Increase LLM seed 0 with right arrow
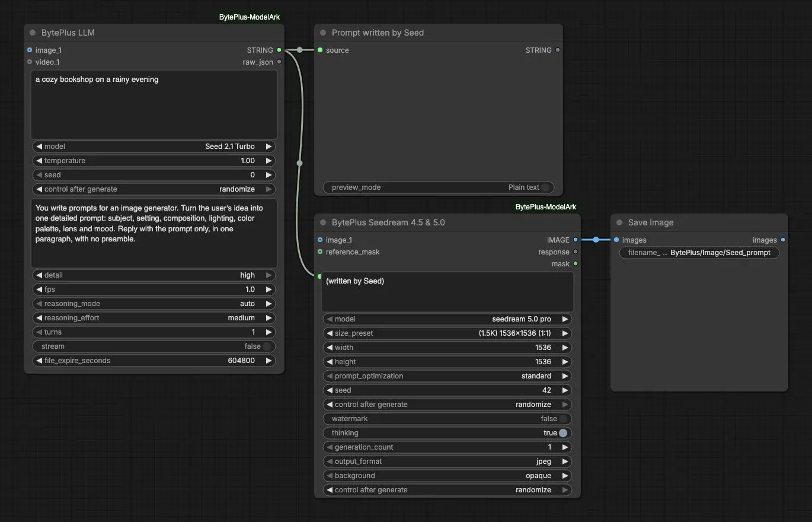Image resolution: width=812 pixels, height=522 pixels. click(x=268, y=175)
